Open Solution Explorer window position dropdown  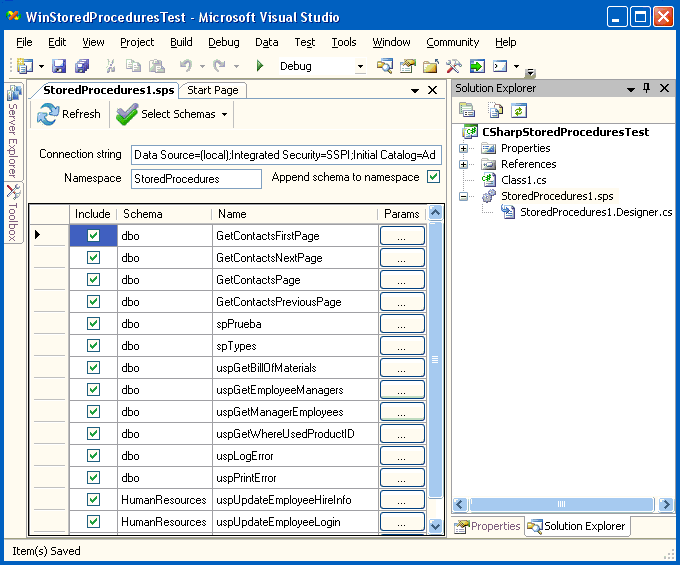pos(631,89)
